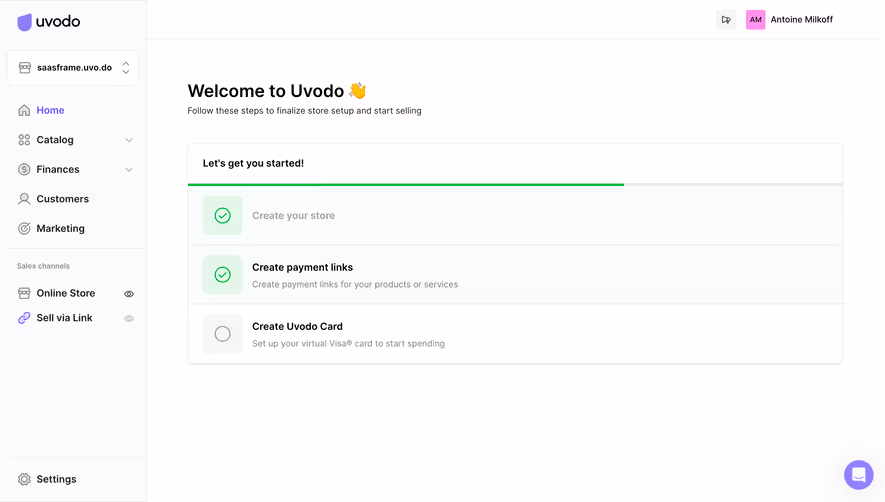
Task: Click the Uvodo logo
Action: [49, 22]
